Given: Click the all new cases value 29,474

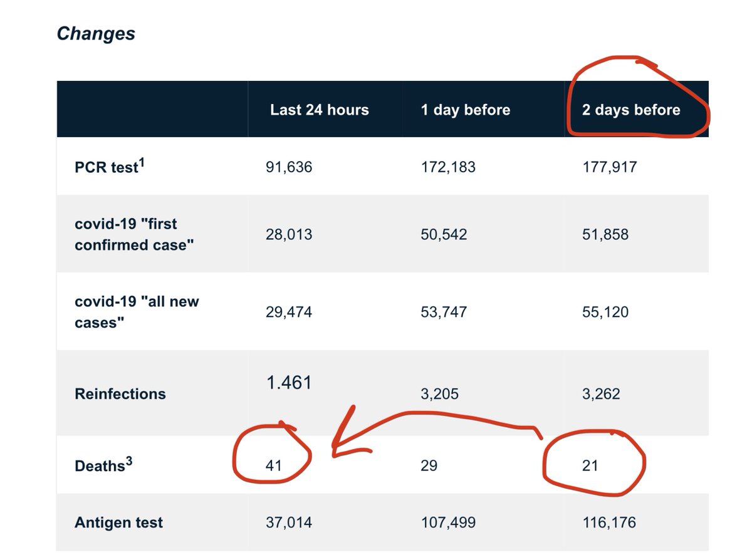Looking at the screenshot, I should click(289, 311).
